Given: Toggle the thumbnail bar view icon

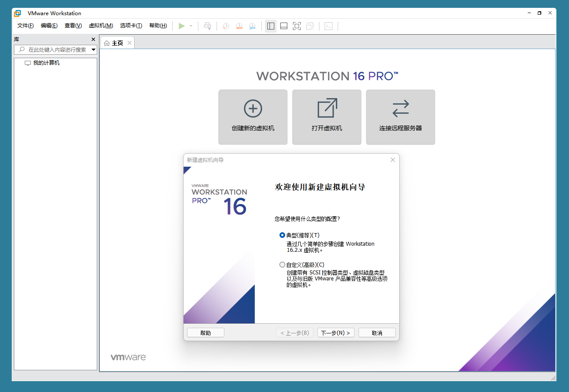Looking at the screenshot, I should click(284, 26).
